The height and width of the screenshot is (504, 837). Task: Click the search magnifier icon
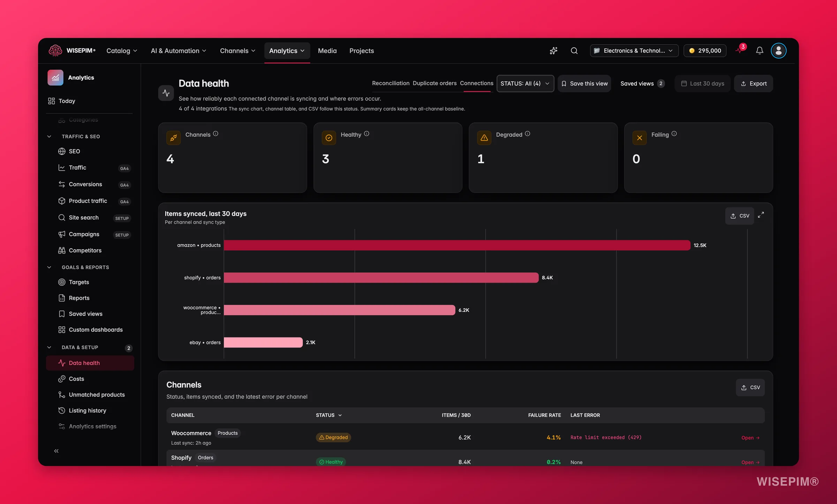coord(574,51)
